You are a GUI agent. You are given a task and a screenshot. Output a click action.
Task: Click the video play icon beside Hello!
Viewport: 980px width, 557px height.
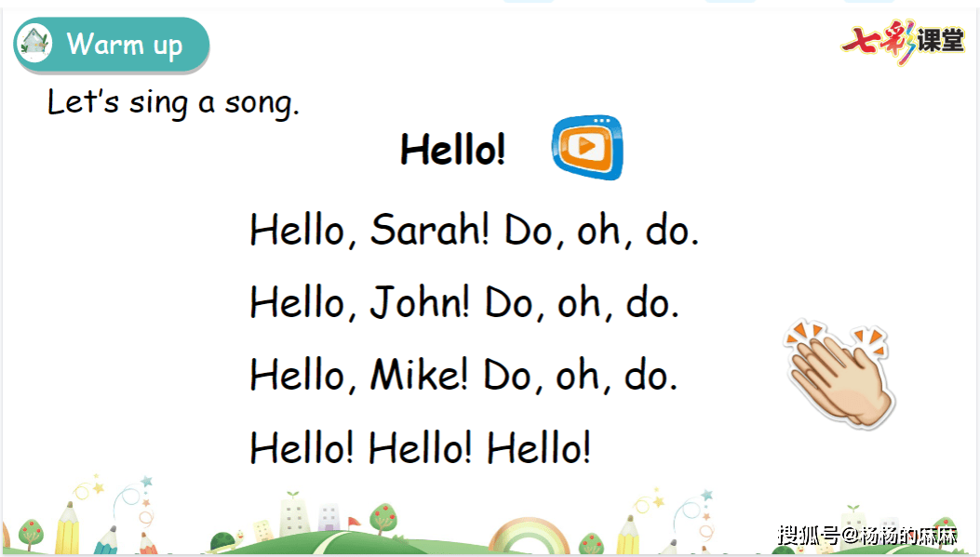(586, 147)
